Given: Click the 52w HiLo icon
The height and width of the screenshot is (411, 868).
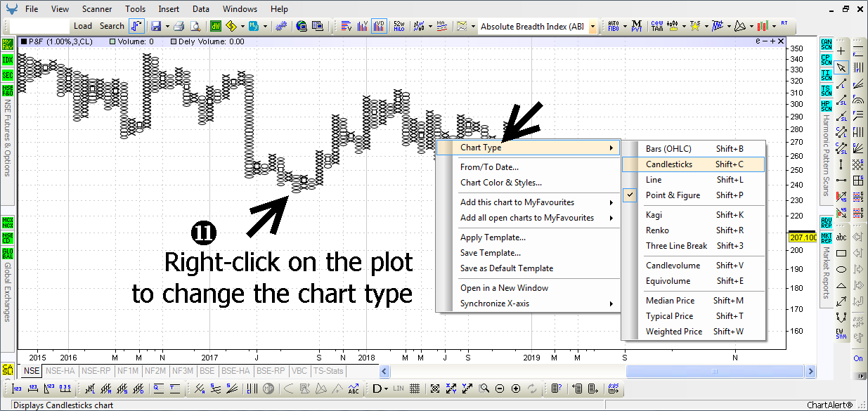Looking at the screenshot, I should point(399,26).
